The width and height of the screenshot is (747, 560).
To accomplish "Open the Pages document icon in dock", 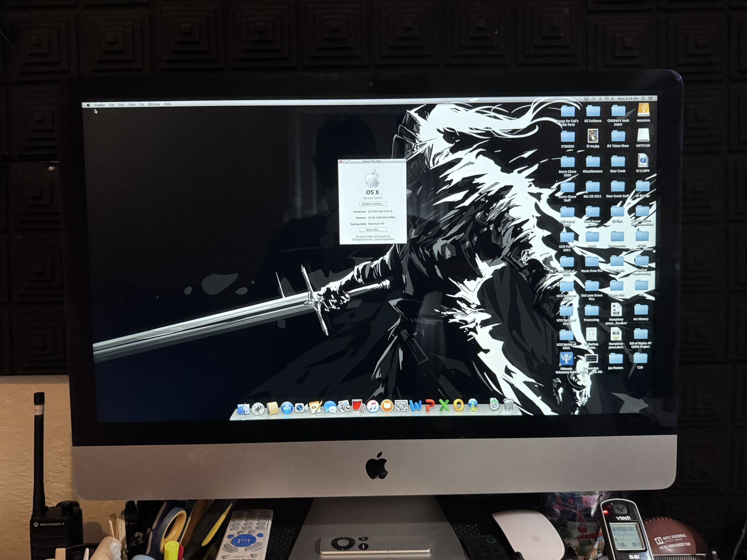I will tap(315, 408).
